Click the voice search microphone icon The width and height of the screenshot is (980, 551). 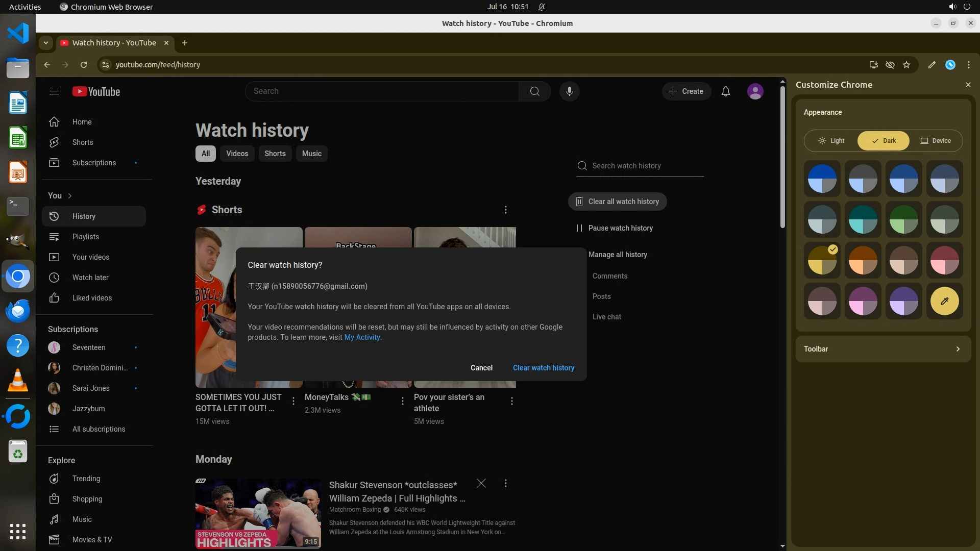tap(569, 91)
